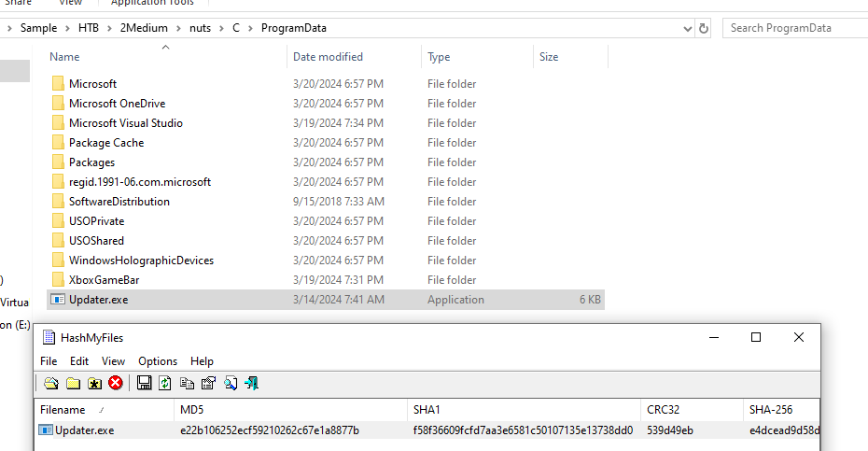
Task: Click the folder icon beside SoftwareDistribution
Action: pos(58,201)
